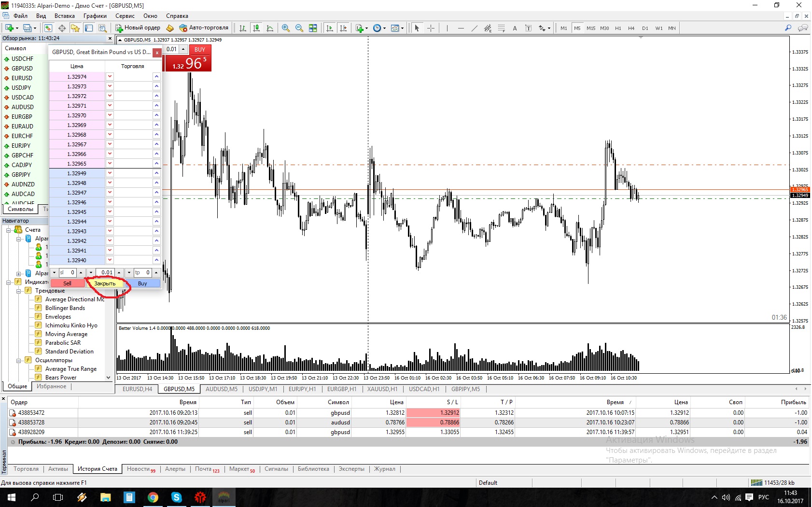Toggle the Data Window crosshair icon

62,28
